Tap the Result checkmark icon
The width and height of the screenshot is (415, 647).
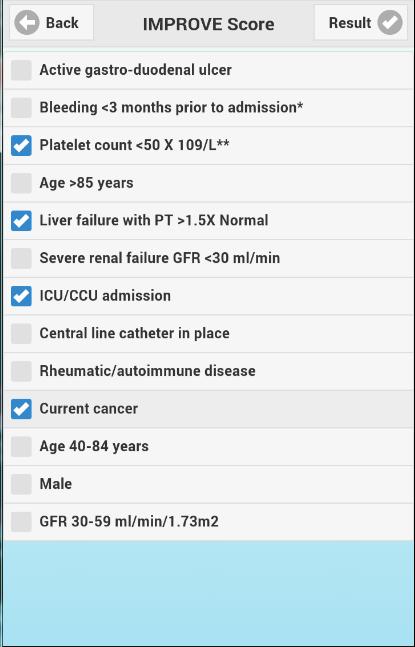click(x=390, y=23)
